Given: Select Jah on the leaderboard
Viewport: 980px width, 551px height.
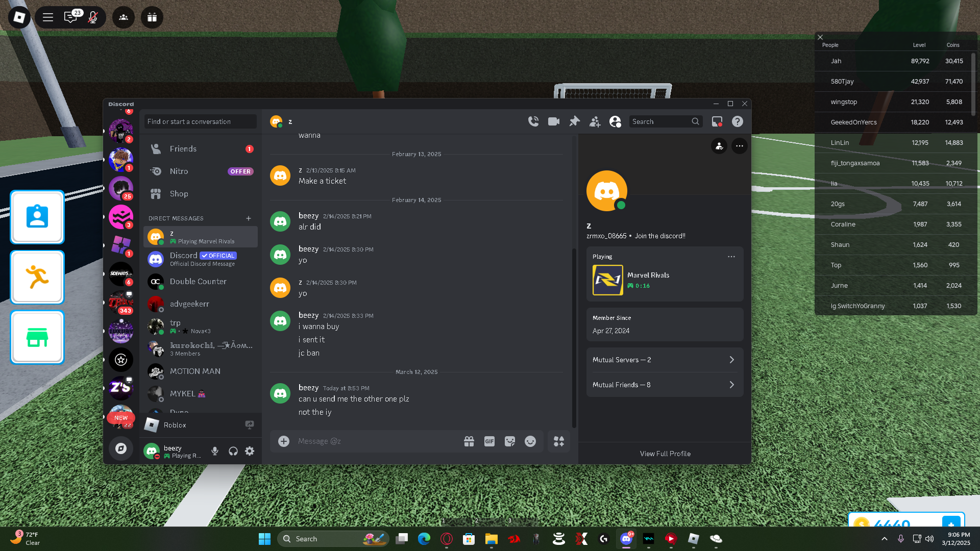Looking at the screenshot, I should [894, 61].
